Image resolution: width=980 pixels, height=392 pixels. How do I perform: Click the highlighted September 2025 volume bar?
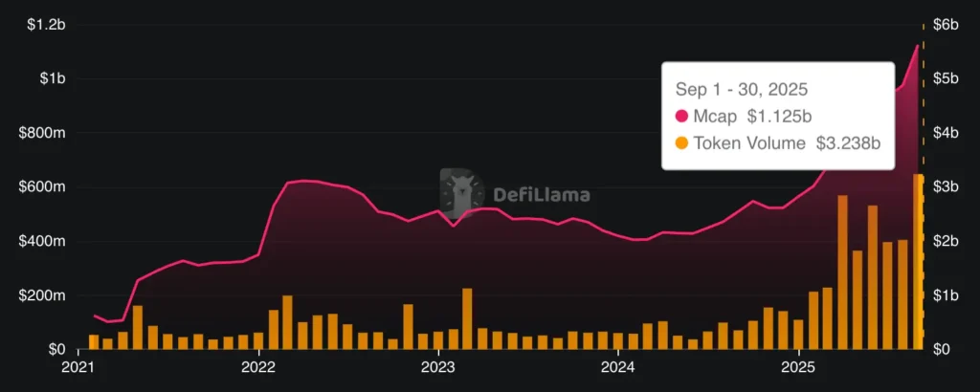tap(919, 263)
